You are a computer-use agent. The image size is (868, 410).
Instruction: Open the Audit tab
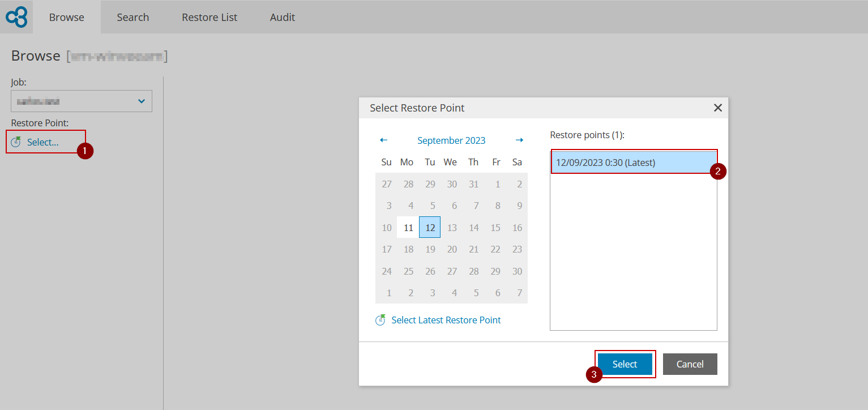283,17
